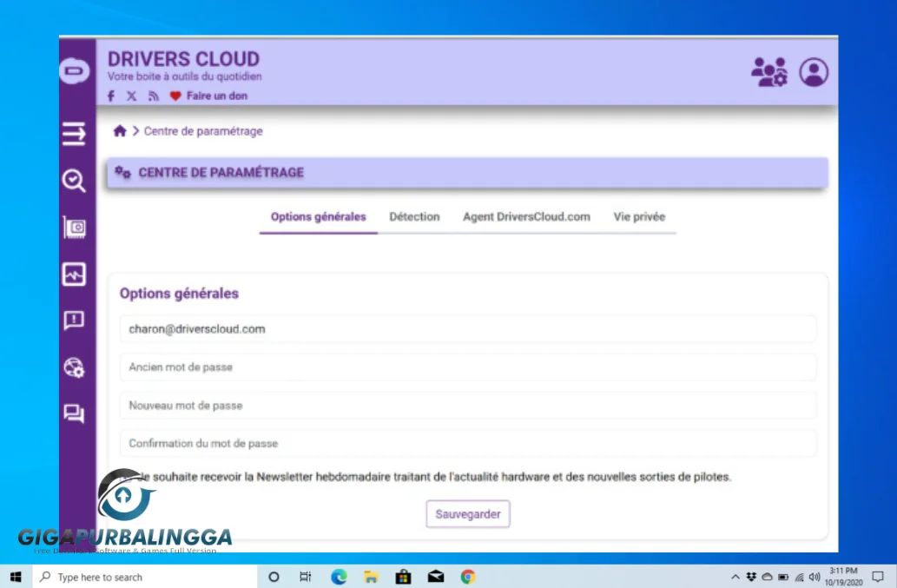897x588 pixels.
Task: Open the RSS feed icon
Action: pyautogui.click(x=153, y=96)
